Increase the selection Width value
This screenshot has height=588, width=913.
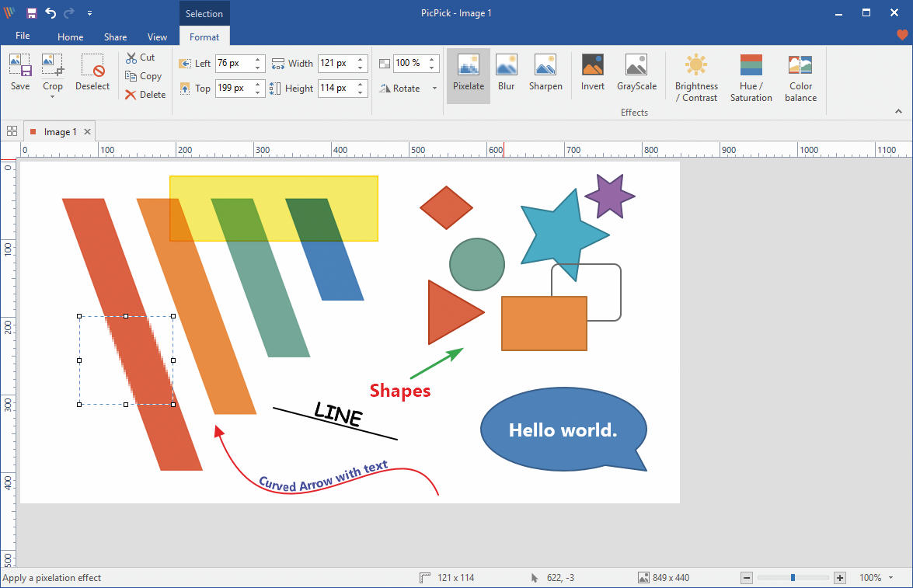[x=361, y=59]
